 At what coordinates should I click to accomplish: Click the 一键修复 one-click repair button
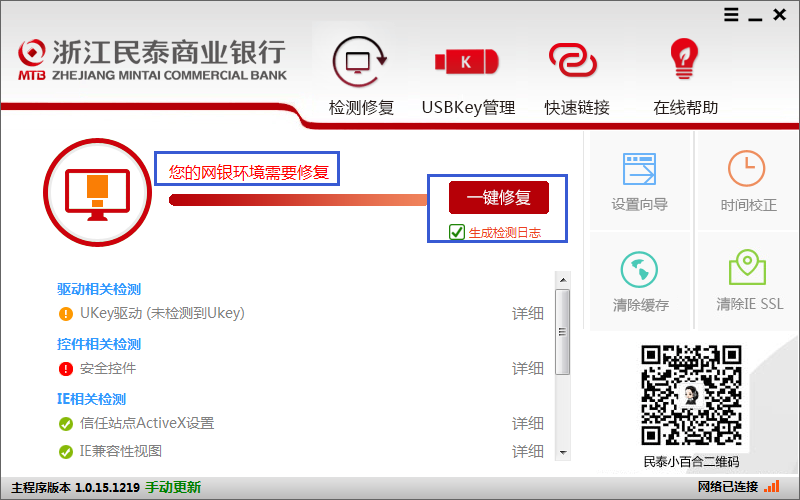(x=498, y=197)
